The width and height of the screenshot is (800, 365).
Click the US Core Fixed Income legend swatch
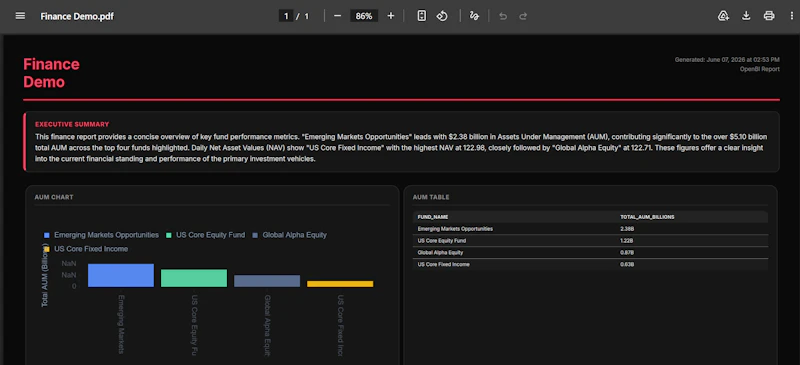tap(47, 249)
